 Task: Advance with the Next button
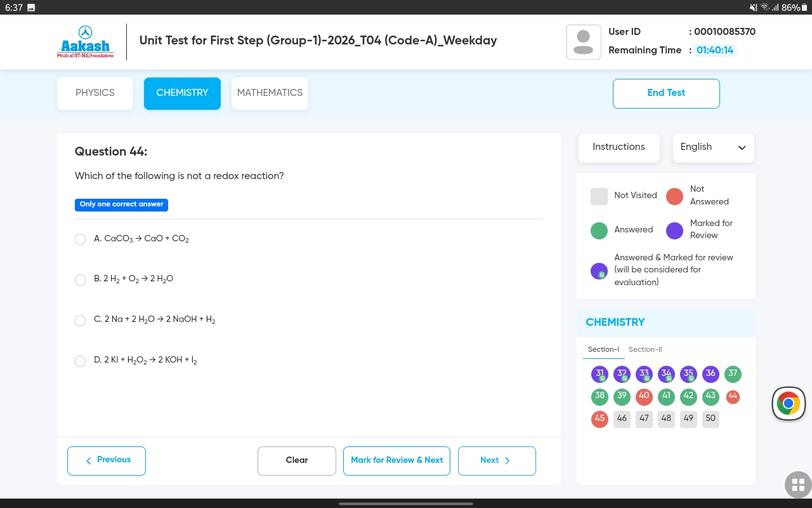point(497,461)
